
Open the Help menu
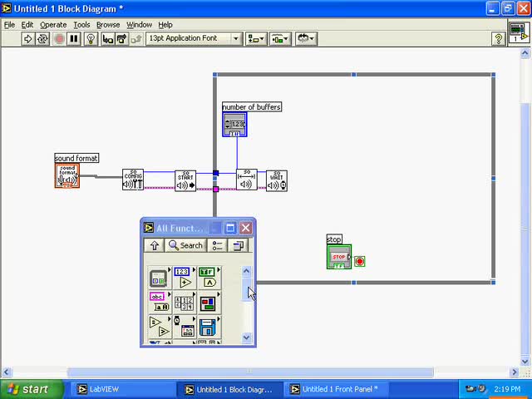tap(165, 25)
